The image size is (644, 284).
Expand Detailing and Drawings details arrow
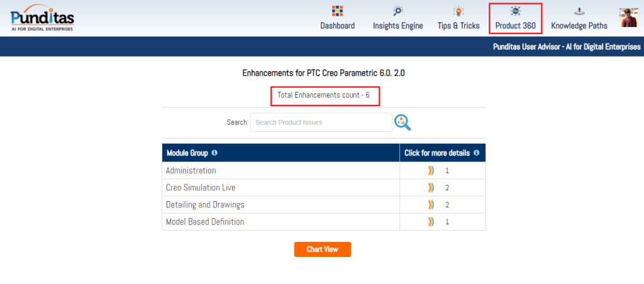coord(431,205)
